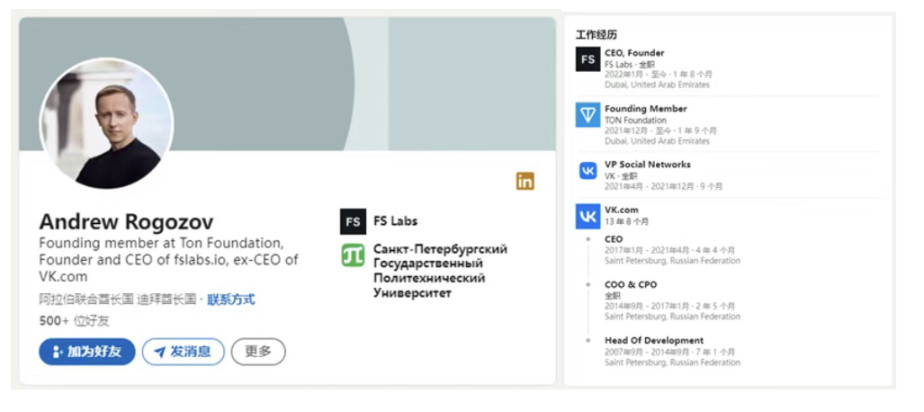Viewport: 924px width, 412px height.
Task: Click the FS Labs logo in experience list
Action: 587,60
